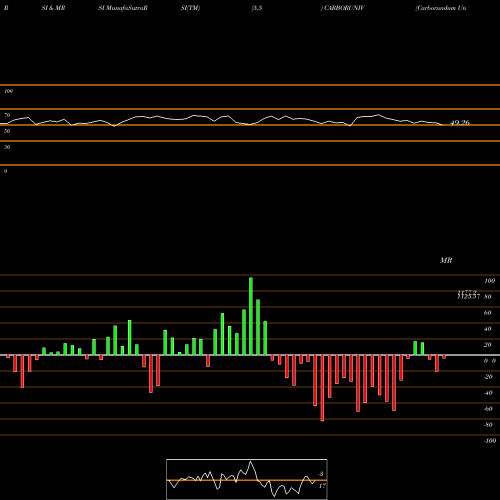
Task: Click the 'SI MunafaSutraR' header label
Action: click(x=123, y=8)
